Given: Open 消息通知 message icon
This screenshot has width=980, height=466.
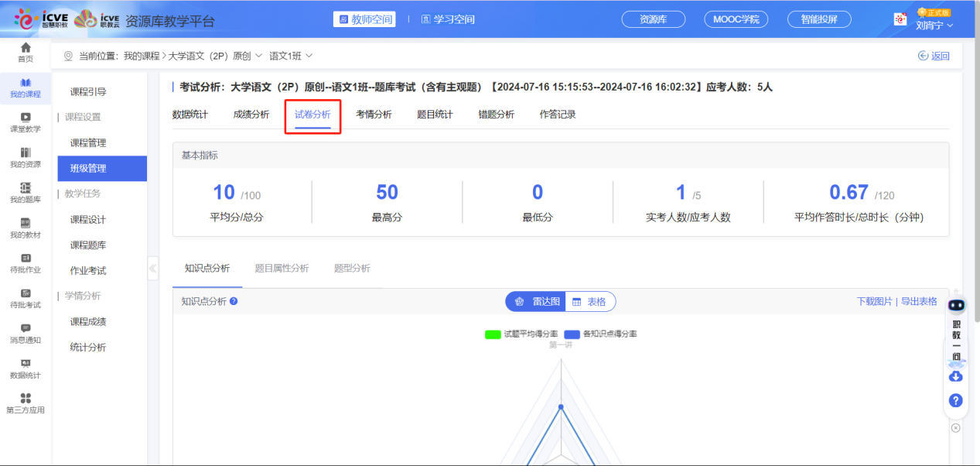Looking at the screenshot, I should [26, 333].
